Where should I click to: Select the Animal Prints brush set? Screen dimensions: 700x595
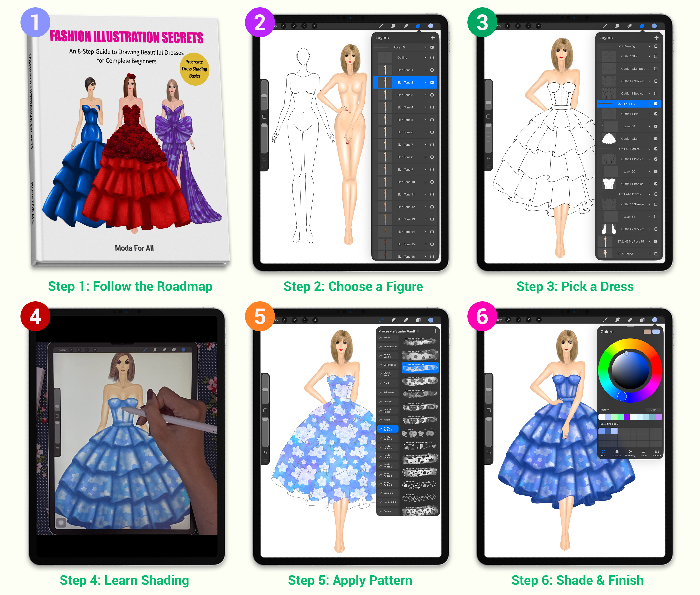click(388, 411)
